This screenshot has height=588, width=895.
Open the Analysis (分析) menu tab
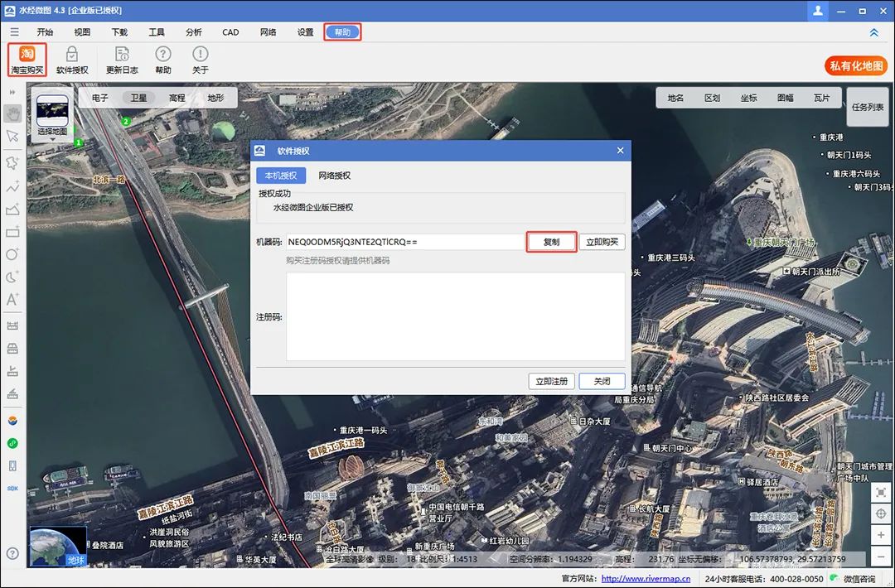point(193,32)
